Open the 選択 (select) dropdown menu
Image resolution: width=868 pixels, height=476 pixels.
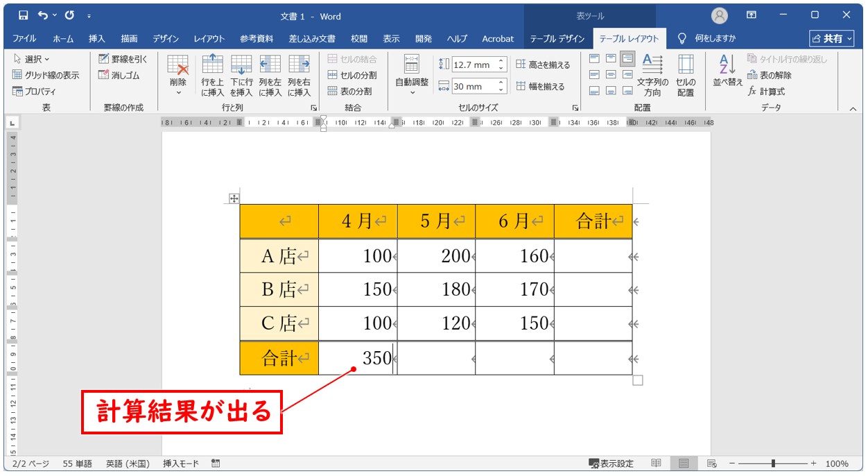coord(32,59)
